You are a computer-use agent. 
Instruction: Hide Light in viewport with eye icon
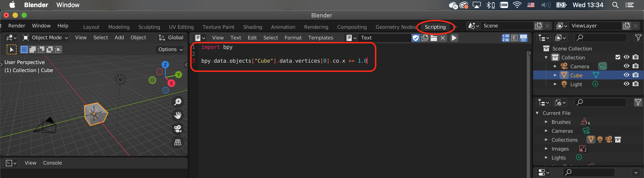(x=626, y=84)
